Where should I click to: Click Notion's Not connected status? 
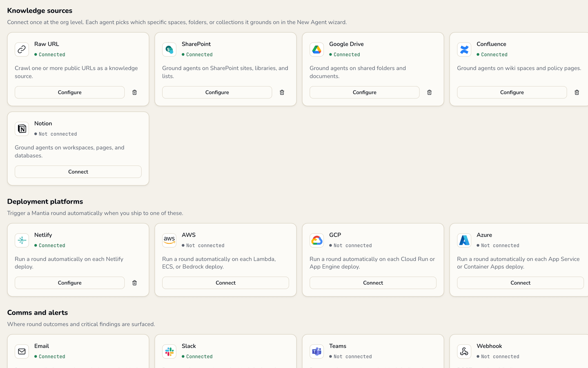click(x=56, y=134)
